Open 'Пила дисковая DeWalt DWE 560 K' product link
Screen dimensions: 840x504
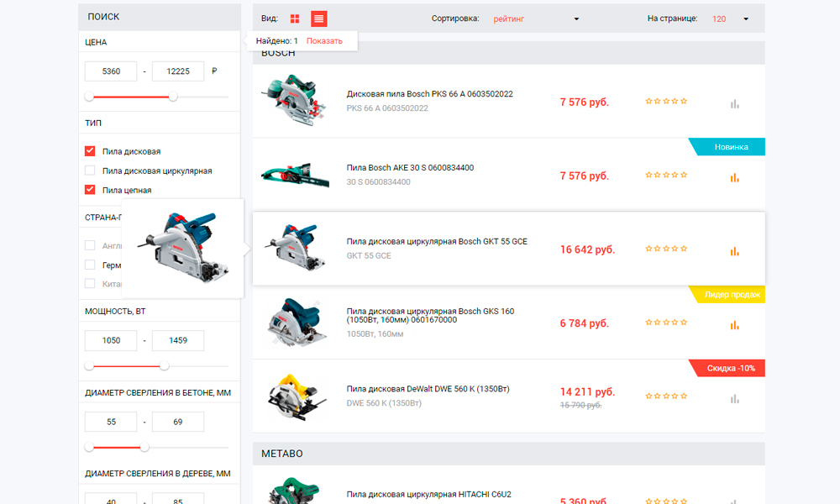[x=428, y=389]
